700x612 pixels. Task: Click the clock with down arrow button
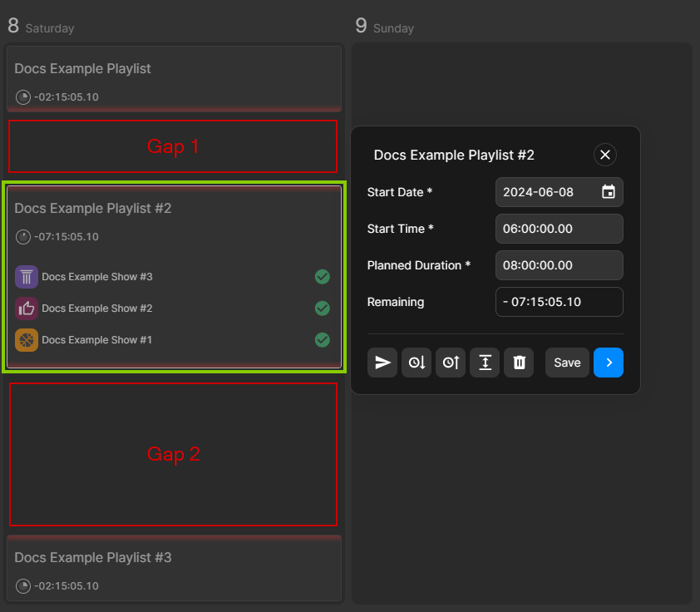[x=417, y=363]
